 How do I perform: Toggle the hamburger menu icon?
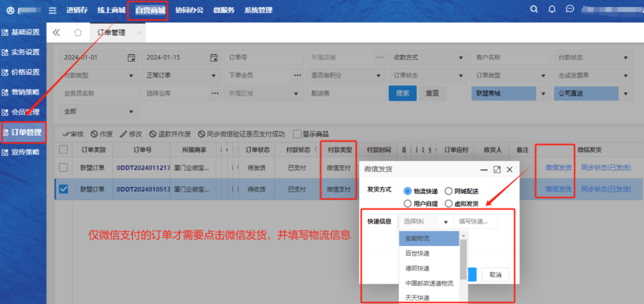53,10
